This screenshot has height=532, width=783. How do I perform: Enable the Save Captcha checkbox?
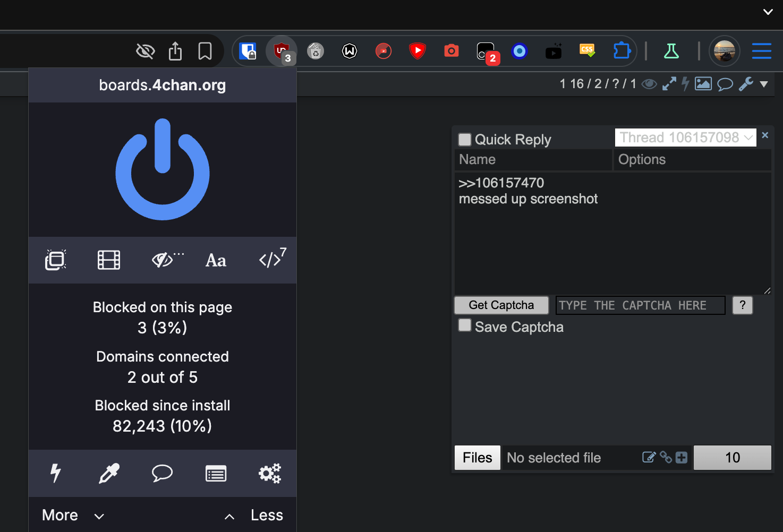point(465,325)
